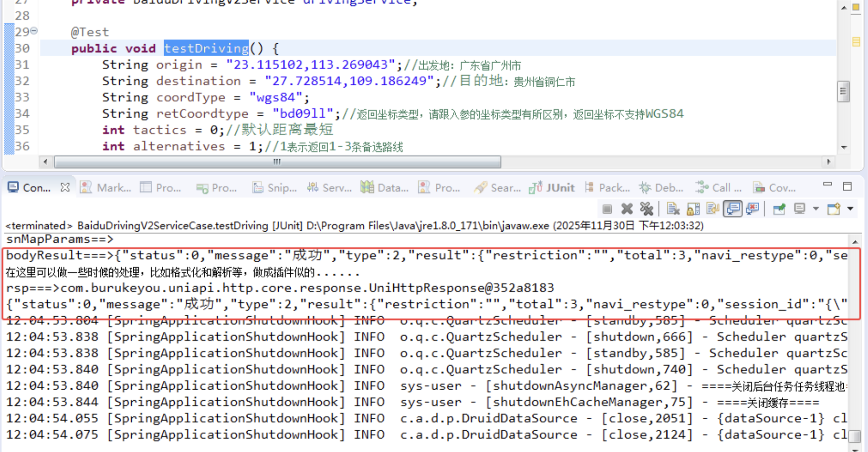The image size is (868, 452).
Task: Click the editor vertical scrollbar thumb
Action: click(x=843, y=92)
